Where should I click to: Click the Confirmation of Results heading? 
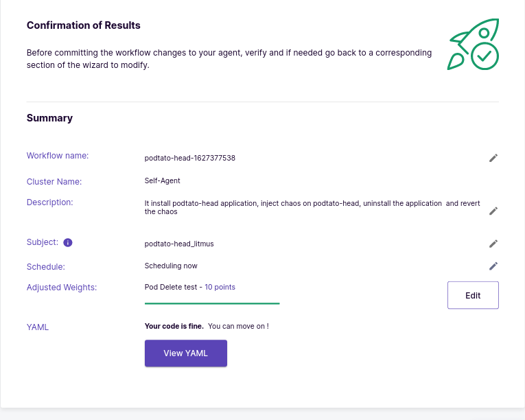pos(83,25)
